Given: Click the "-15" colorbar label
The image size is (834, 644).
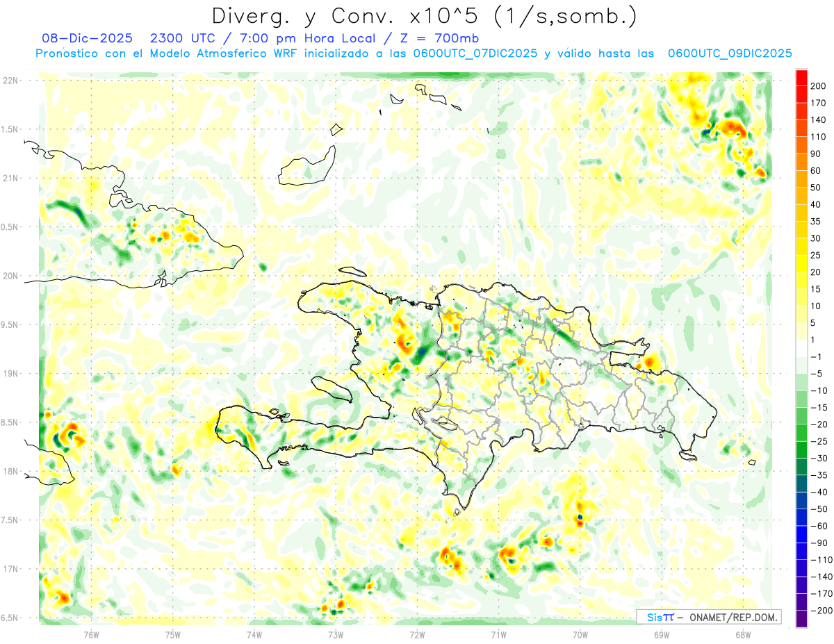Looking at the screenshot, I should coord(821,407).
